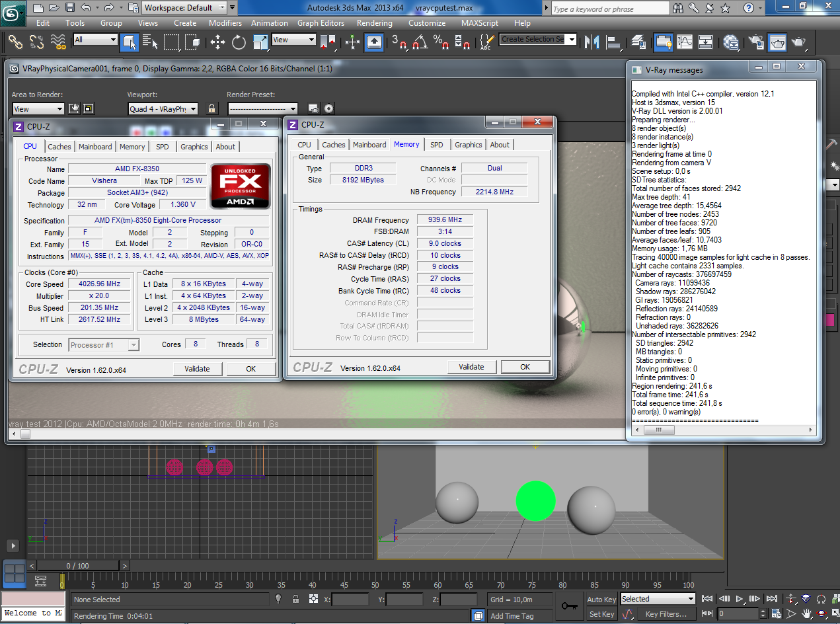Click the magenta color swatch at right edge
This screenshot has height=624, width=840.
[830, 321]
